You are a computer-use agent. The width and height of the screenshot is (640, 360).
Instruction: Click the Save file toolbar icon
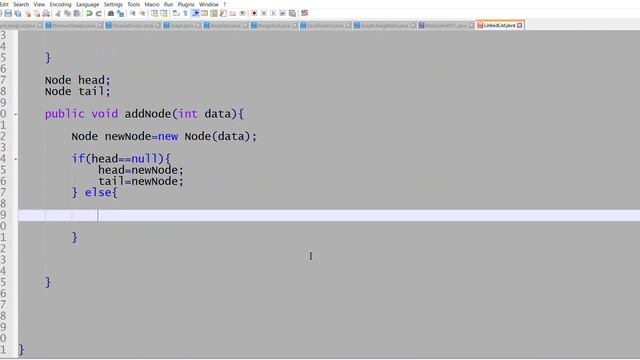(x=8, y=13)
